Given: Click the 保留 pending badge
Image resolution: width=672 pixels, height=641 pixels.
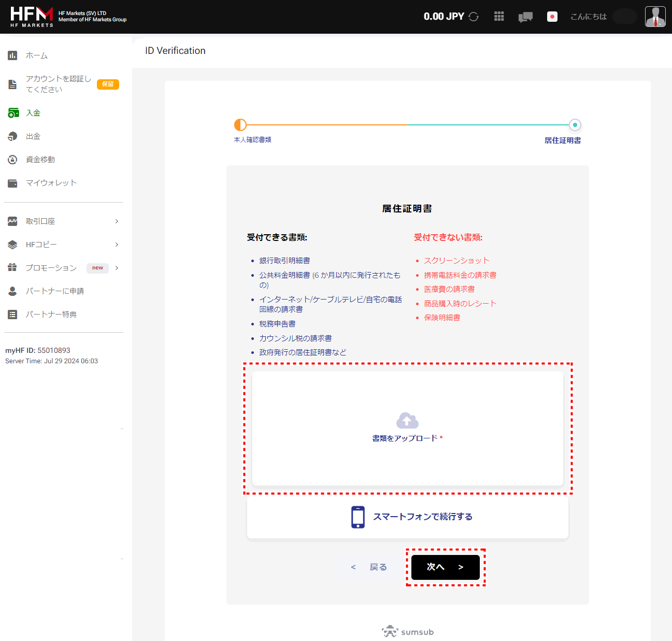Looking at the screenshot, I should (x=108, y=84).
